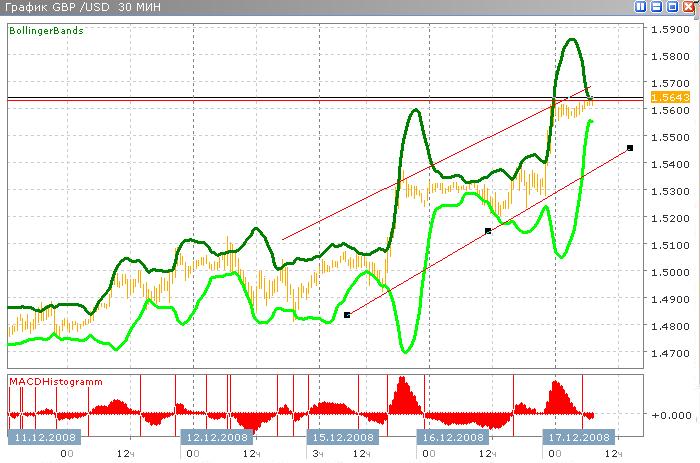Click the 1.5900 price axis label
This screenshot has height=463, width=700.
pos(668,29)
